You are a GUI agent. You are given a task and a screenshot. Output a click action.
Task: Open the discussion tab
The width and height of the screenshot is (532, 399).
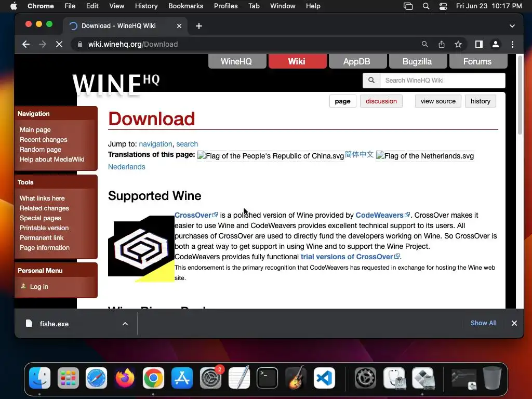click(381, 101)
